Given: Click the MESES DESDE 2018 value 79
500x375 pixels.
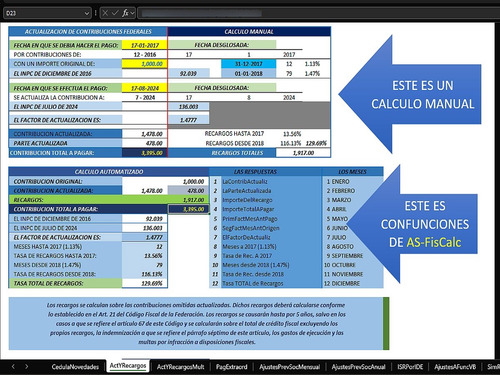Looking at the screenshot, I should point(145,265).
